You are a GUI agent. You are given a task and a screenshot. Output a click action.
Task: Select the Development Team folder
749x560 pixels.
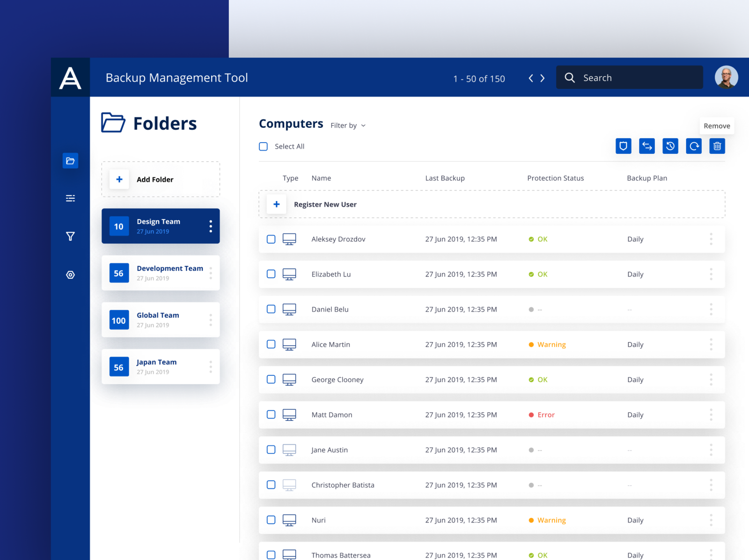tap(161, 273)
